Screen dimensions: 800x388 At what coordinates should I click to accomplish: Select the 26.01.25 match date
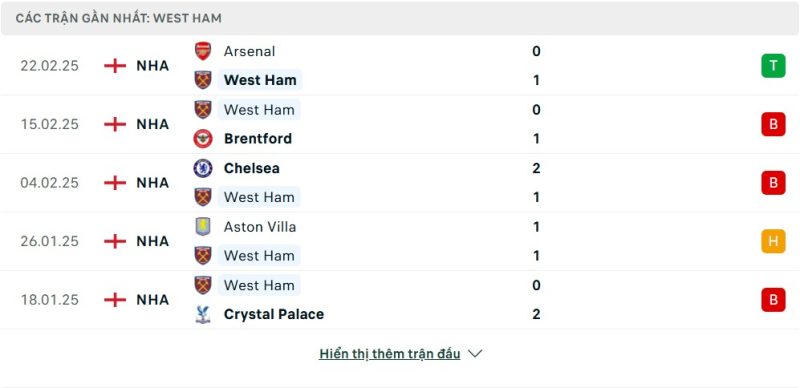point(49,241)
